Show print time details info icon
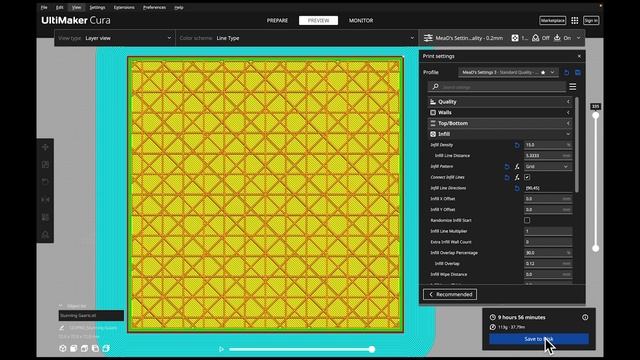 point(585,317)
